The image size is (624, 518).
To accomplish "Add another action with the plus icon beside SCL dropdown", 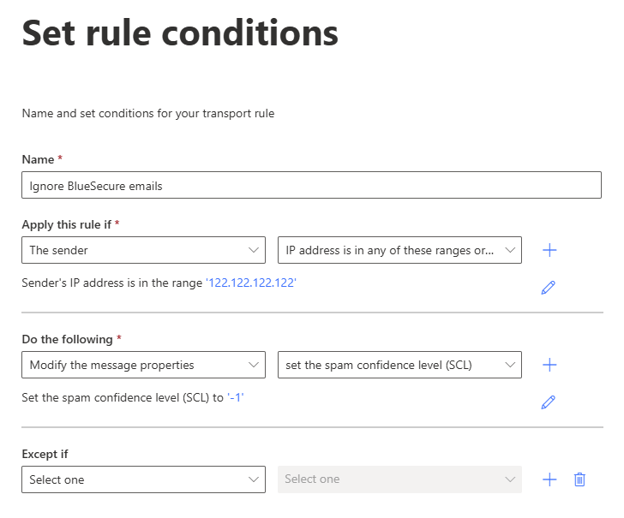I will (550, 365).
